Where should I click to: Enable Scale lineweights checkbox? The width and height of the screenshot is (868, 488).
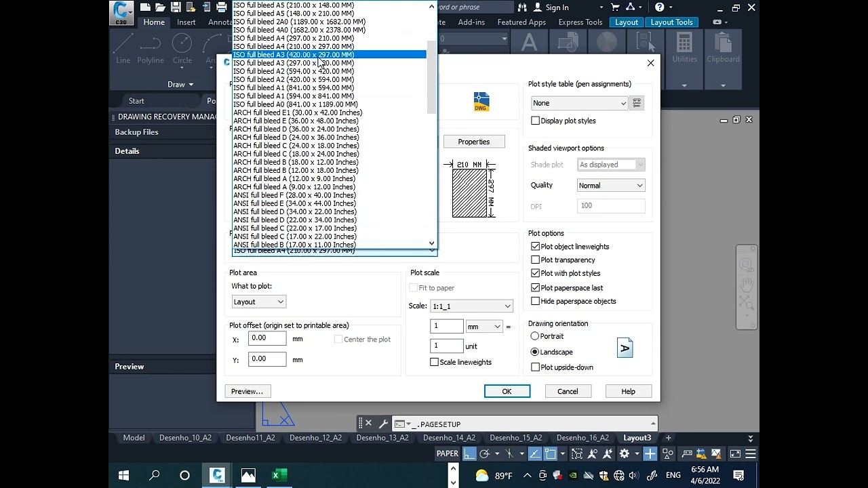(435, 363)
